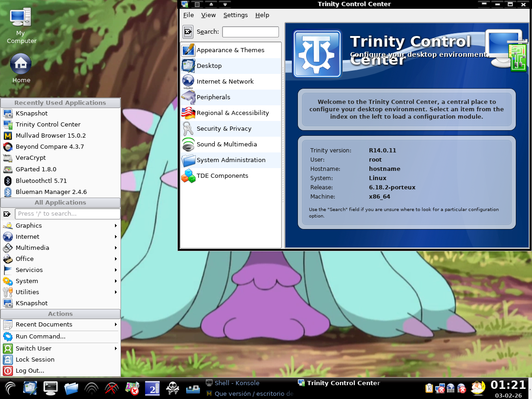The width and height of the screenshot is (532, 399).
Task: Select Lock Session action
Action: pos(60,360)
